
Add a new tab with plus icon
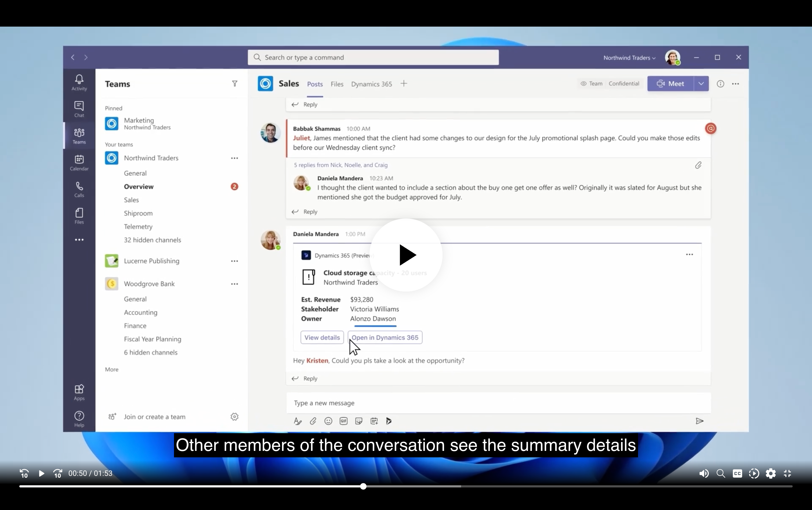[404, 84]
